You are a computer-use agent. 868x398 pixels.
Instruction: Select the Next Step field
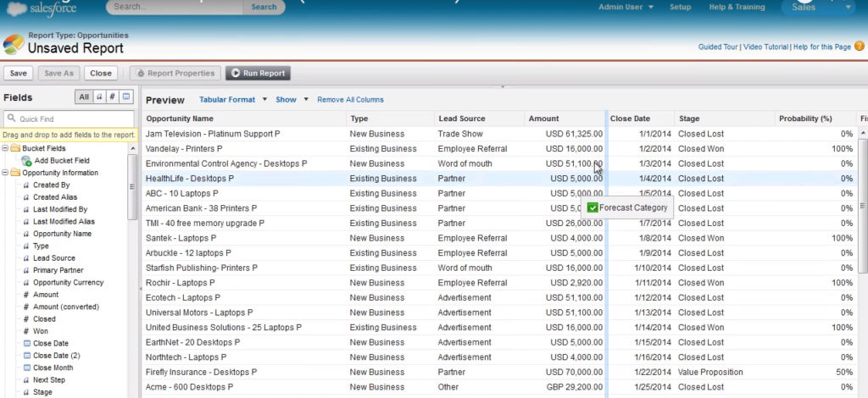pos(48,379)
